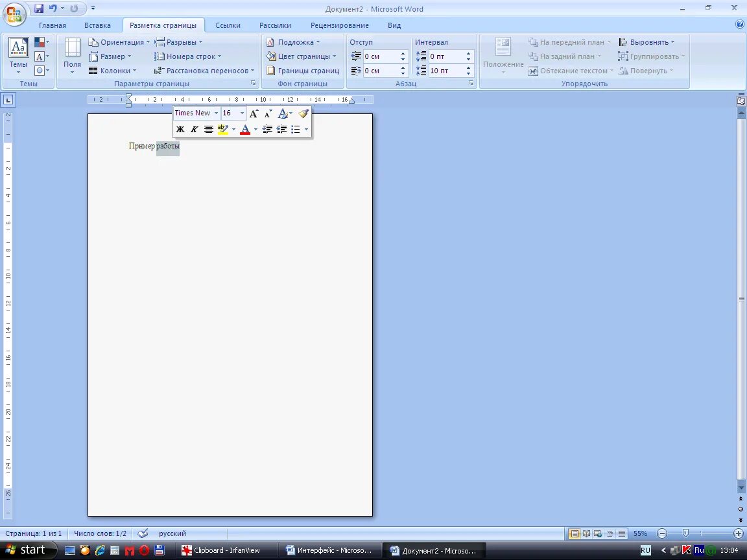Click Границы страниц button
Image resolution: width=747 pixels, height=560 pixels.
[x=303, y=71]
